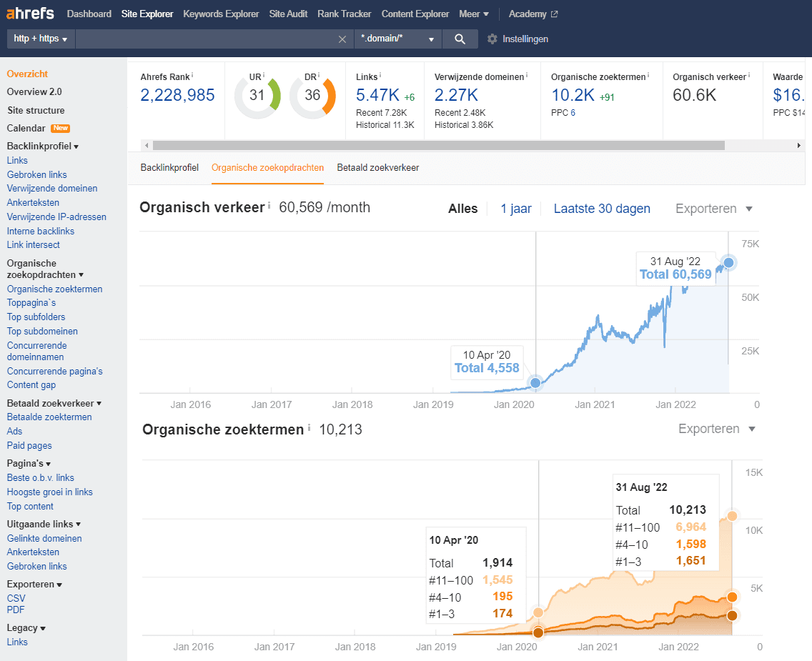This screenshot has width=812, height=661.
Task: Click the search magnifier button
Action: pos(460,39)
